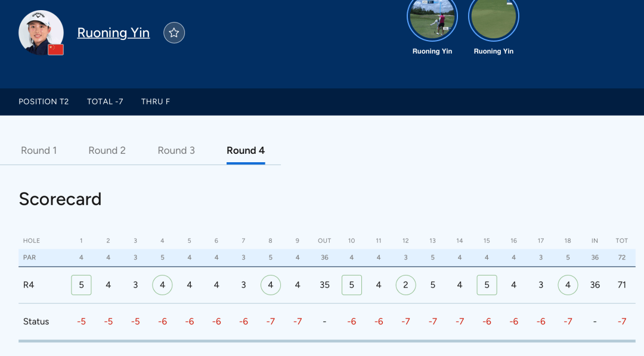Click the birdie circle on hole 8

pyautogui.click(x=271, y=285)
